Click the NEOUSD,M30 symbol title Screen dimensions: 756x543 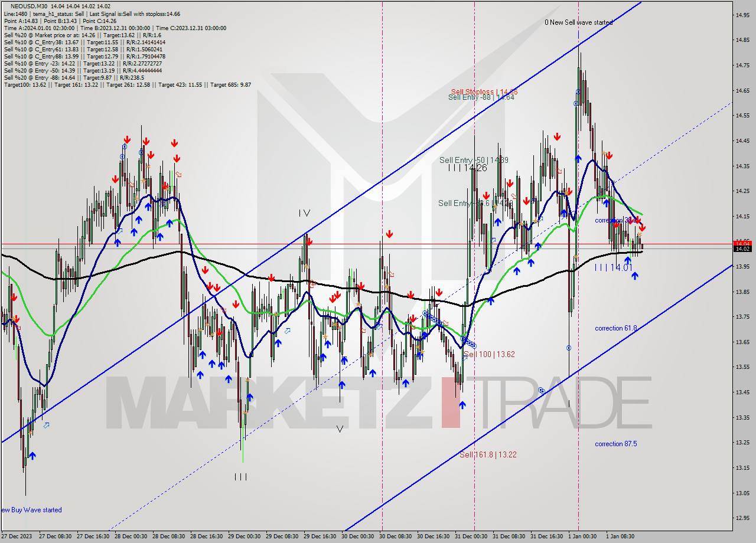29,6
